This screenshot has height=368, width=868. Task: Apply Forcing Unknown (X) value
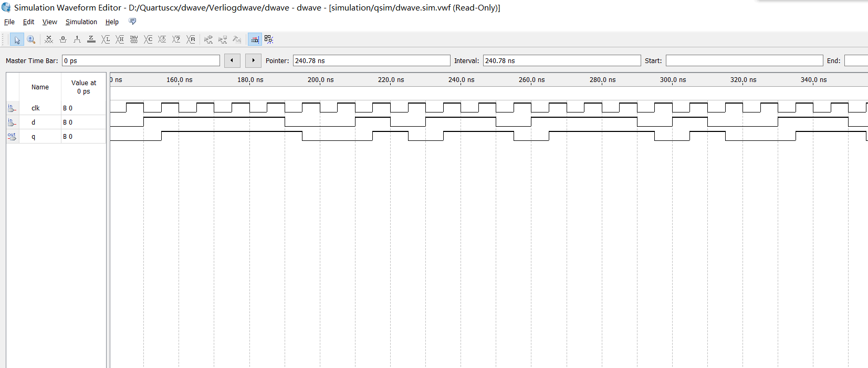[x=49, y=39]
